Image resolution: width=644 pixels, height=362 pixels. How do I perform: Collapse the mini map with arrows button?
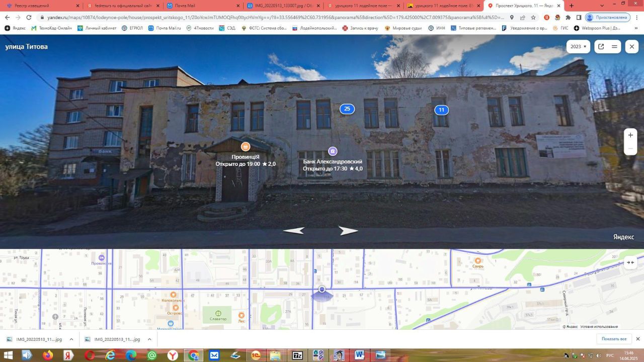[630, 262]
